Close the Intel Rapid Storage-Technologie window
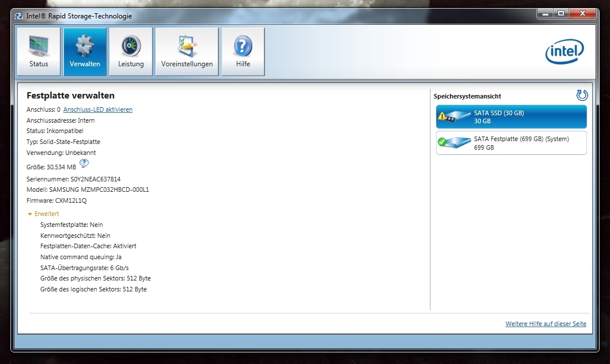The height and width of the screenshot is (364, 610). point(582,14)
